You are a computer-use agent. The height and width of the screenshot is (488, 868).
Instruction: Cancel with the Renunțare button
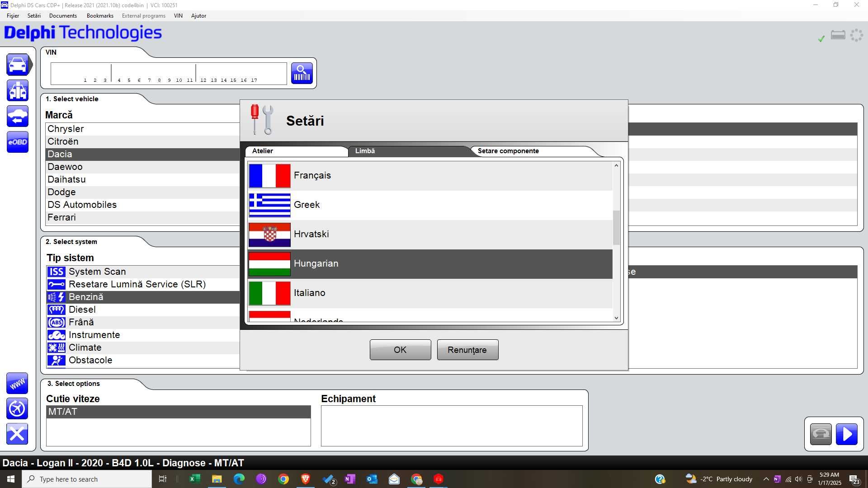tap(467, 350)
